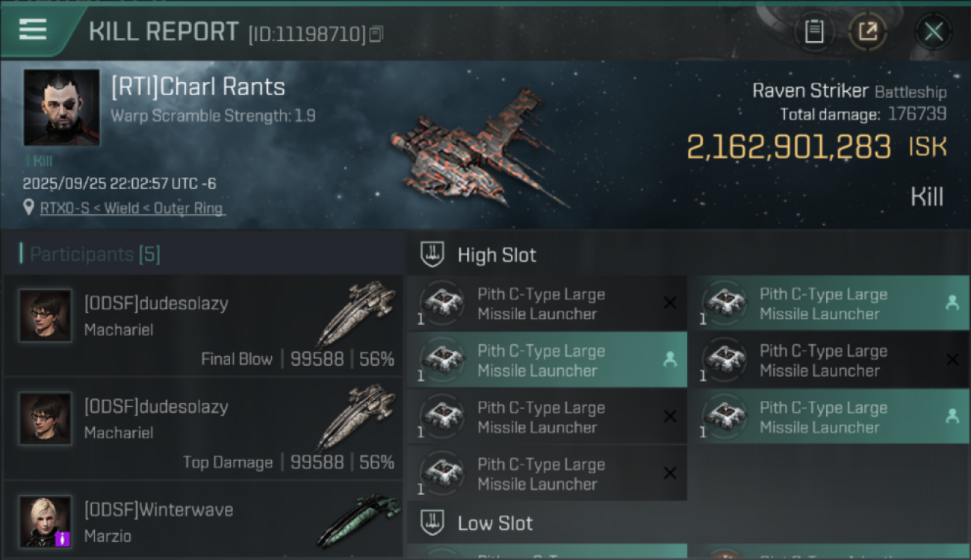Open the hamburger menu icon

33,30
